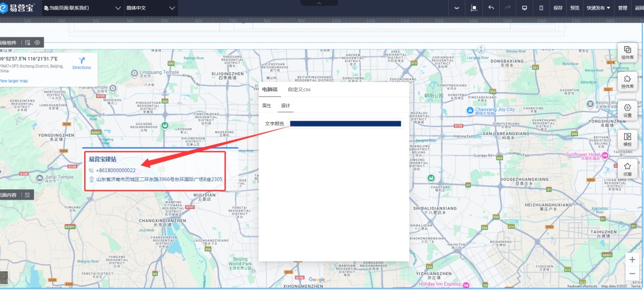Click the 易营宝建站 title text

(x=103, y=159)
